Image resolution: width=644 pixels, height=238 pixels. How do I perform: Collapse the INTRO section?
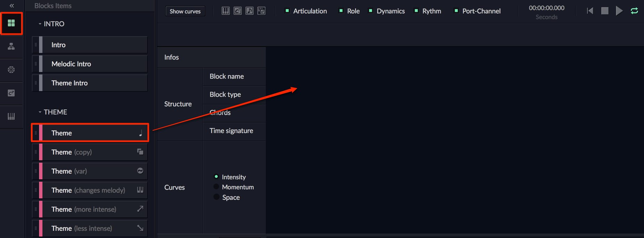click(x=40, y=24)
